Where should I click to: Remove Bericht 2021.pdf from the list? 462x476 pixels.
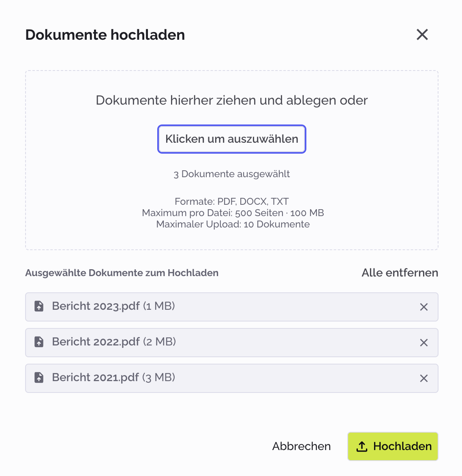tap(424, 378)
